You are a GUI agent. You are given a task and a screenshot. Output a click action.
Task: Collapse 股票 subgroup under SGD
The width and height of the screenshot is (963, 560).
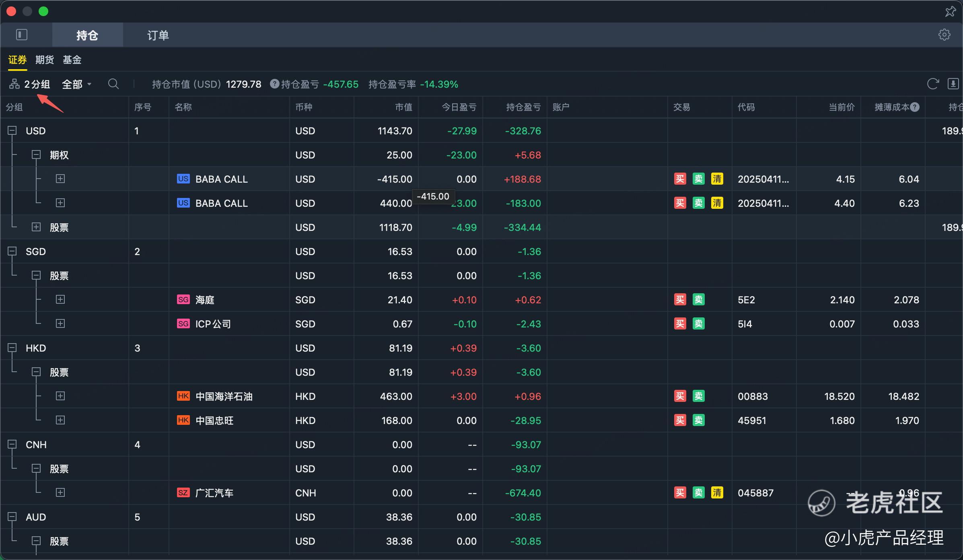[x=36, y=275]
